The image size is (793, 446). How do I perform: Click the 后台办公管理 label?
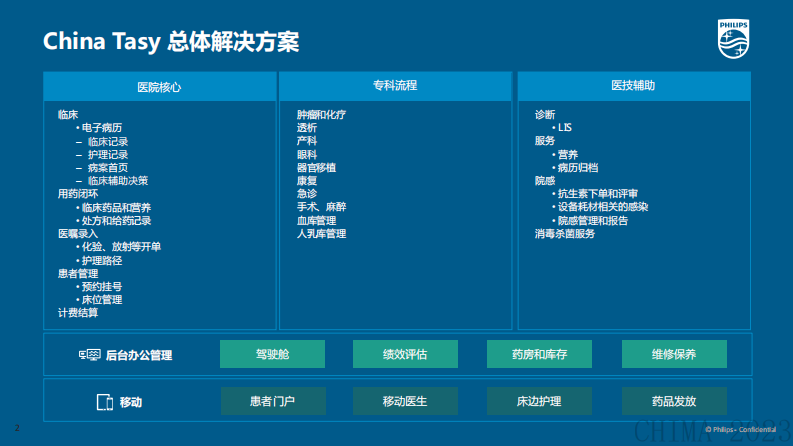tap(139, 355)
